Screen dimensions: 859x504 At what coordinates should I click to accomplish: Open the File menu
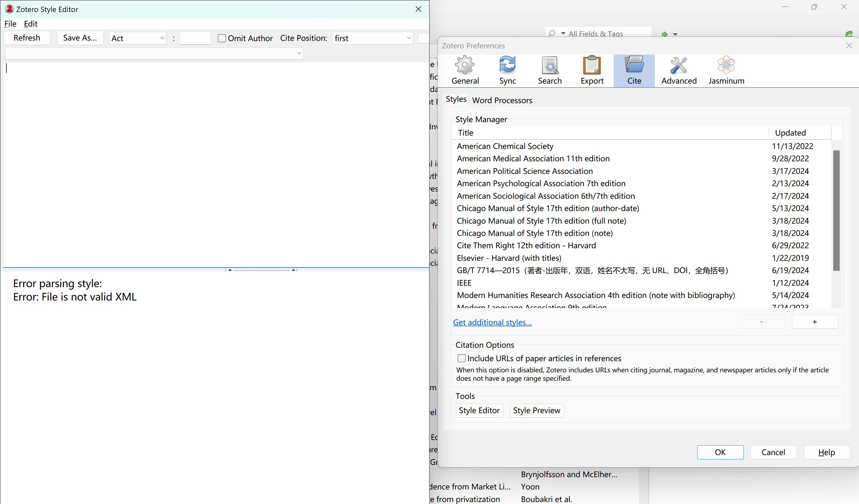coord(10,24)
